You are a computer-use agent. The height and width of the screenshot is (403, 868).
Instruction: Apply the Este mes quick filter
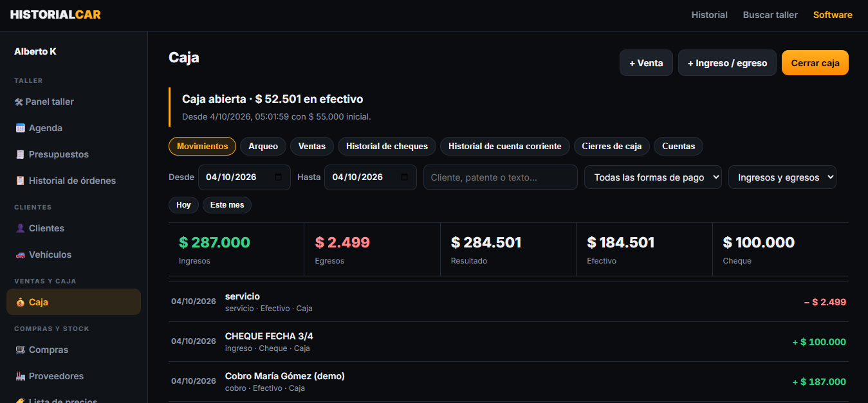227,205
